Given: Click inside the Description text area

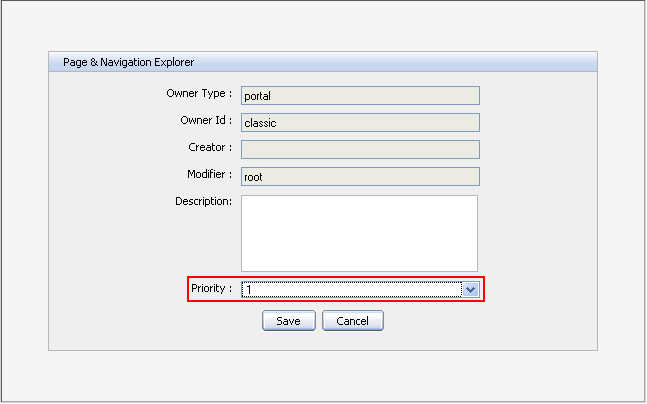Looking at the screenshot, I should pyautogui.click(x=359, y=232).
